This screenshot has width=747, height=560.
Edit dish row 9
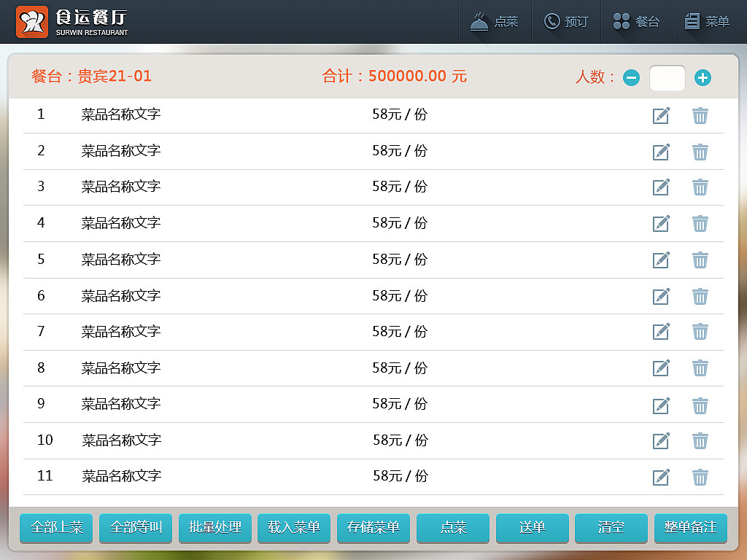point(661,405)
